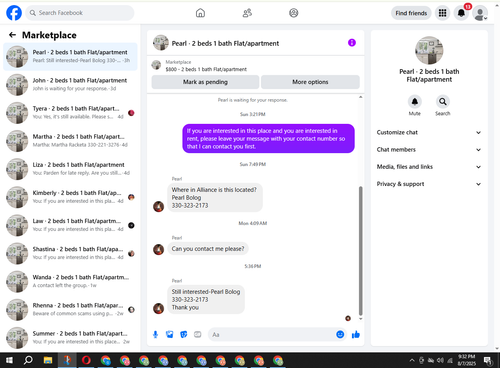
Task: Expand Chat members section
Action: [x=429, y=150]
